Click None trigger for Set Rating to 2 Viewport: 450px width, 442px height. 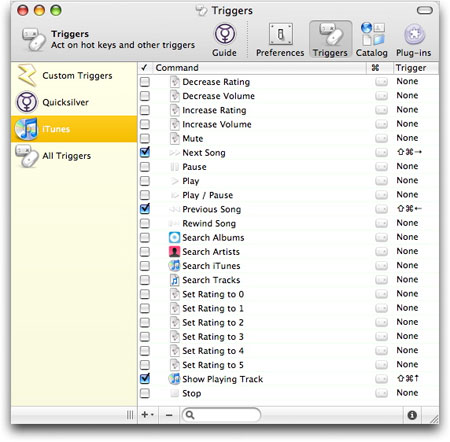[x=407, y=322]
